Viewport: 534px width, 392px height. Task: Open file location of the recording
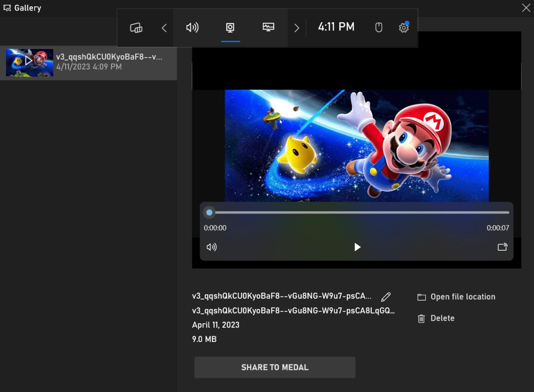456,297
